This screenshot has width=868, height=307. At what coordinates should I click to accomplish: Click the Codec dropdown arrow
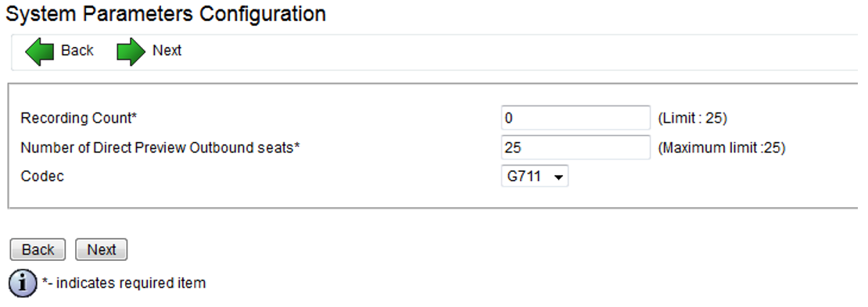558,177
